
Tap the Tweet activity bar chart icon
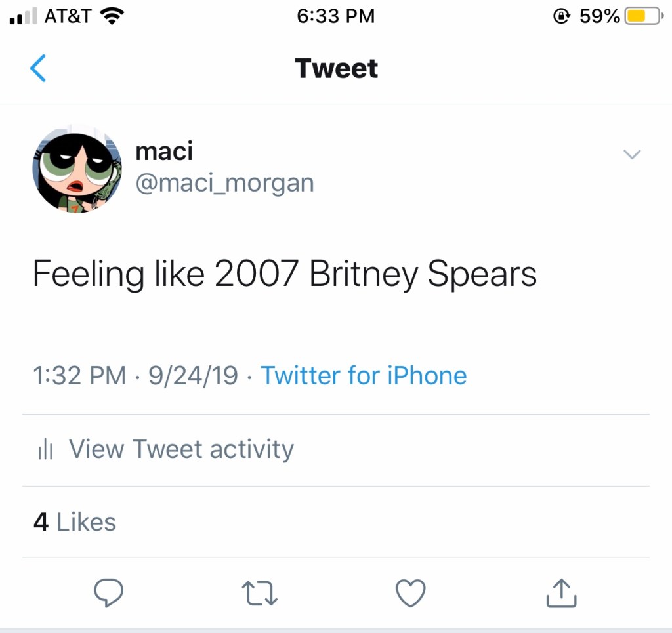pos(45,450)
